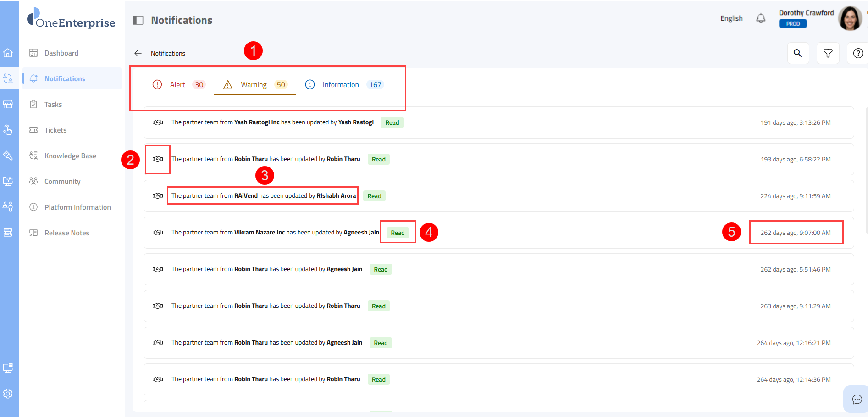Image resolution: width=868 pixels, height=417 pixels.
Task: Click the search magnifier icon
Action: pyautogui.click(x=798, y=53)
